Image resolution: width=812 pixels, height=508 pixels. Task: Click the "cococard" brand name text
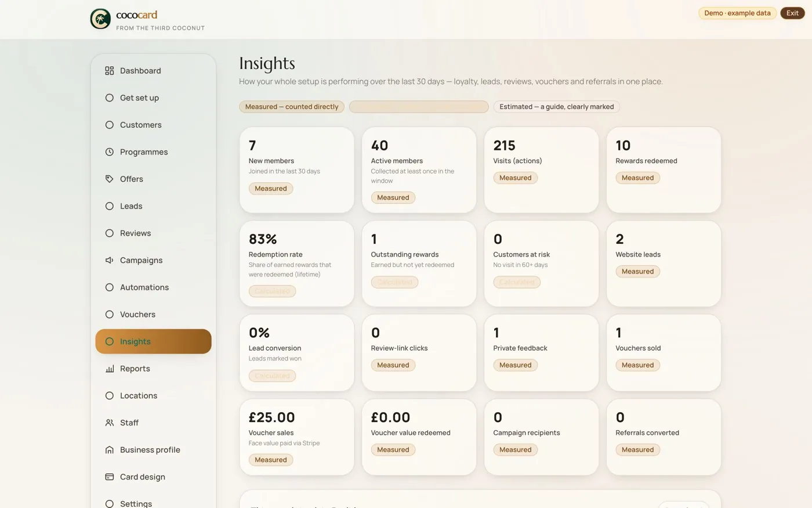click(x=136, y=15)
